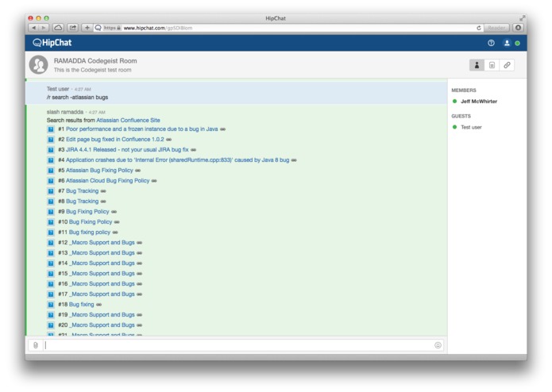
Task: Click the iCloud tabs toolbar icon
Action: point(58,28)
